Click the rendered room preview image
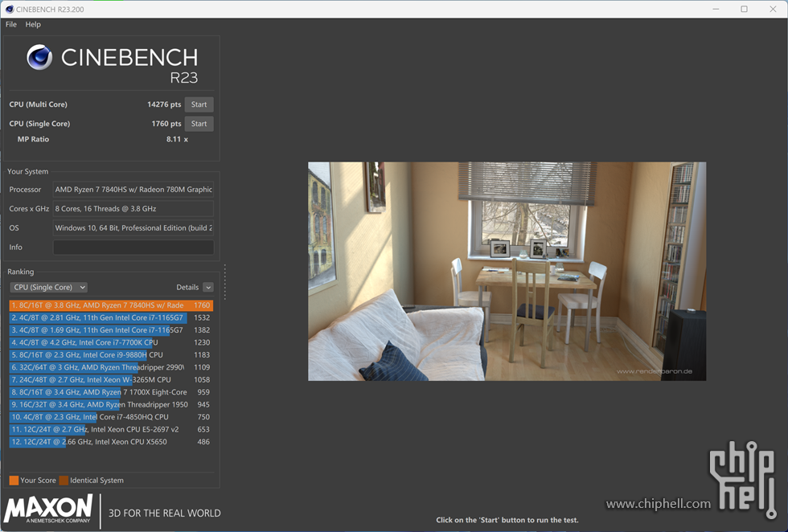This screenshot has height=532, width=788. coord(507,272)
